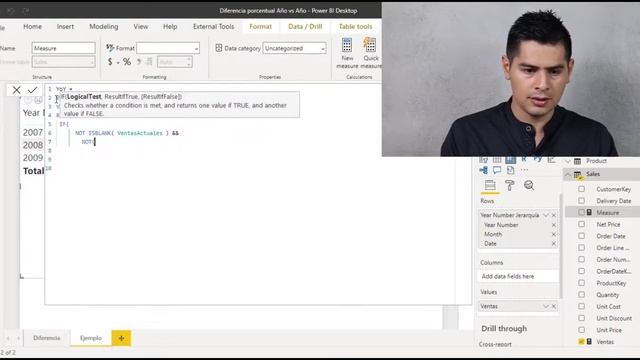Remove Year Number level from Rows
This screenshot has width=640, height=360.
coord(554,225)
